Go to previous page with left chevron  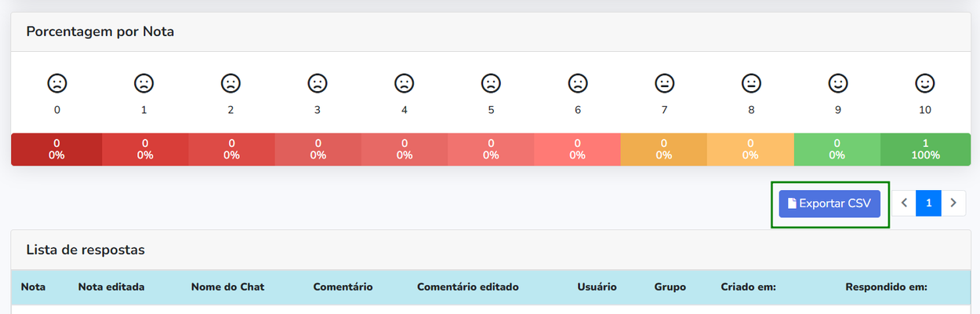click(904, 203)
